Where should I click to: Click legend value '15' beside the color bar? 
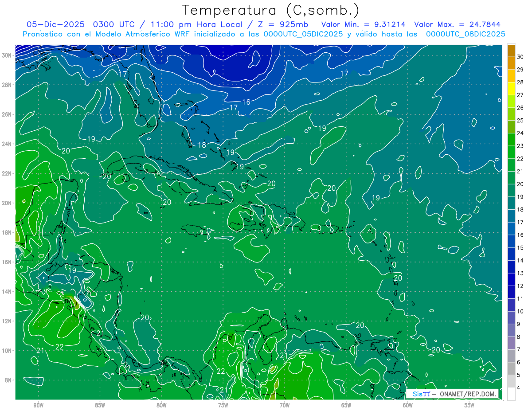pos(520,247)
